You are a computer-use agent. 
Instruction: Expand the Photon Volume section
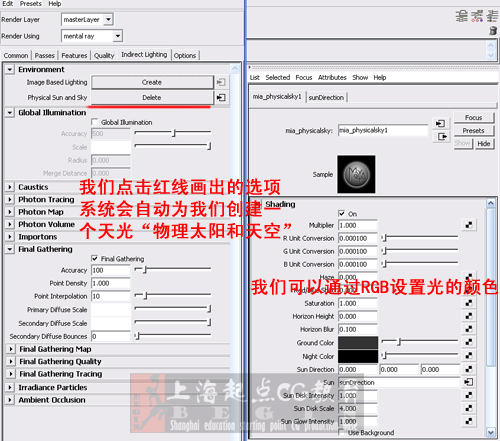click(x=10, y=224)
